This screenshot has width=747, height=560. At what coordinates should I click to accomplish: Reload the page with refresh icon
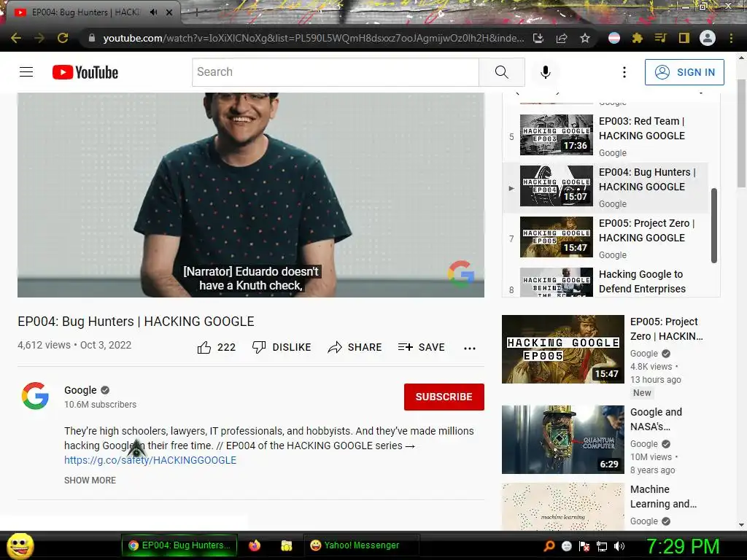click(x=63, y=38)
